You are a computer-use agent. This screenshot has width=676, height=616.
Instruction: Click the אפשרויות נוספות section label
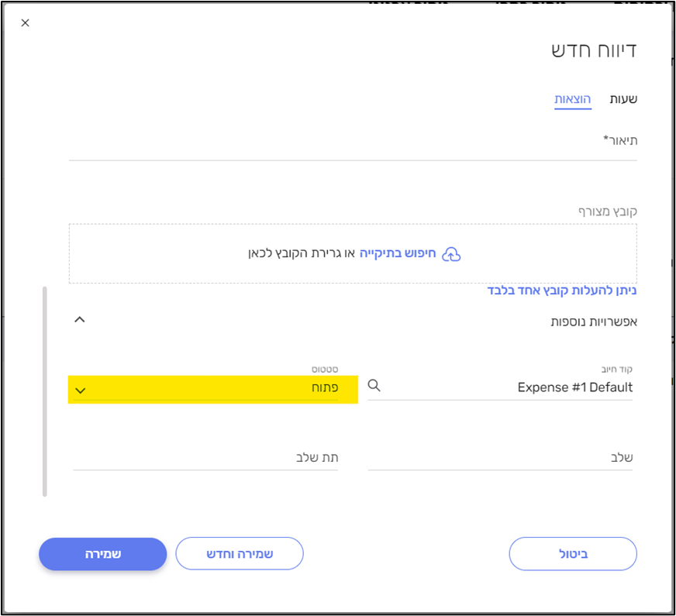[594, 321]
